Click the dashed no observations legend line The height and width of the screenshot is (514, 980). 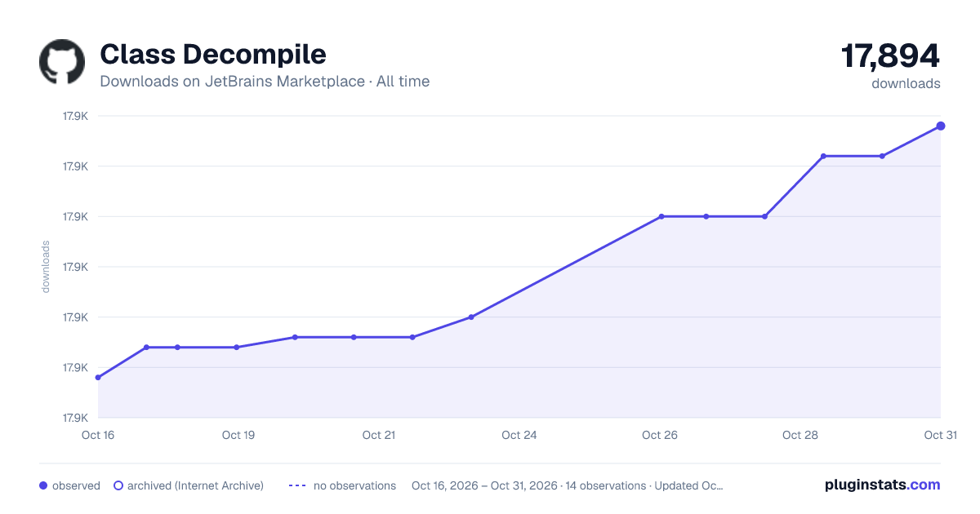[297, 485]
